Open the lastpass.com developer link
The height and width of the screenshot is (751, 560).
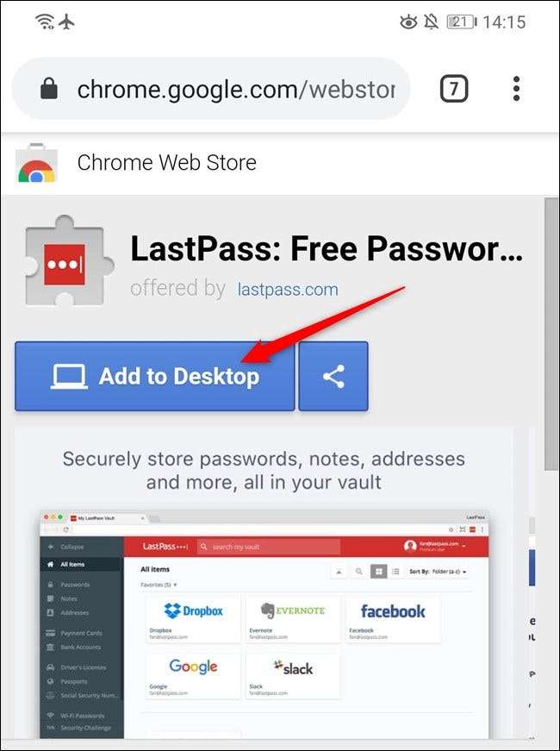(x=288, y=290)
